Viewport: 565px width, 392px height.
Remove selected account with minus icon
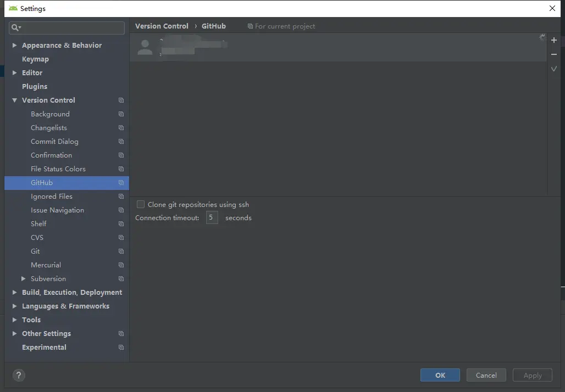554,54
